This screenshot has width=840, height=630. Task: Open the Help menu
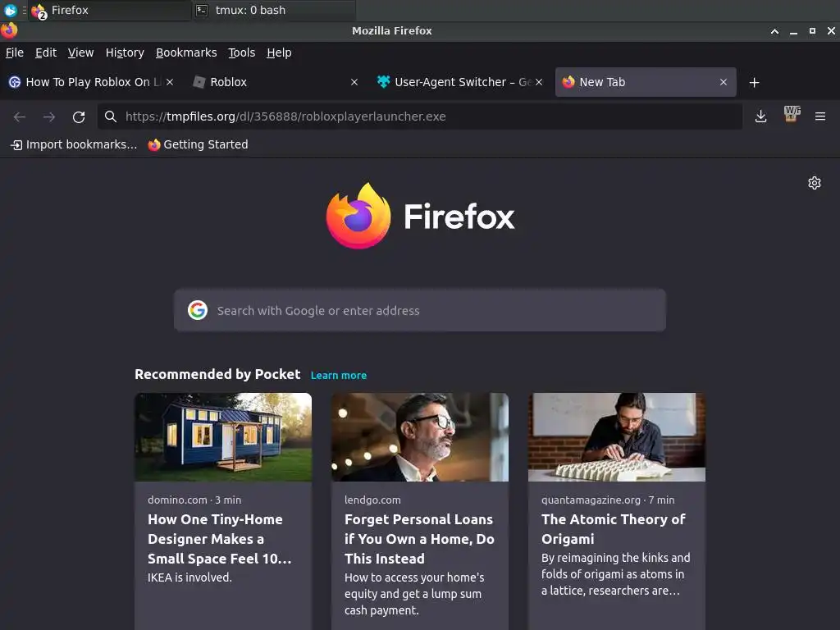[x=279, y=52]
